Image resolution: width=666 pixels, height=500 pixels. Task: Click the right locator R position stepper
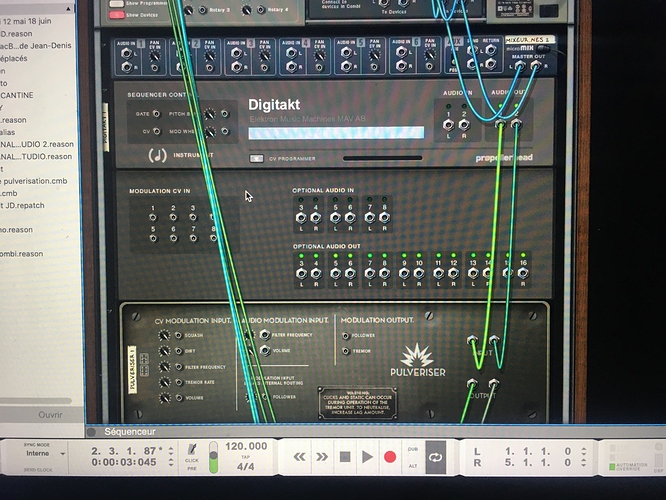coord(584,463)
